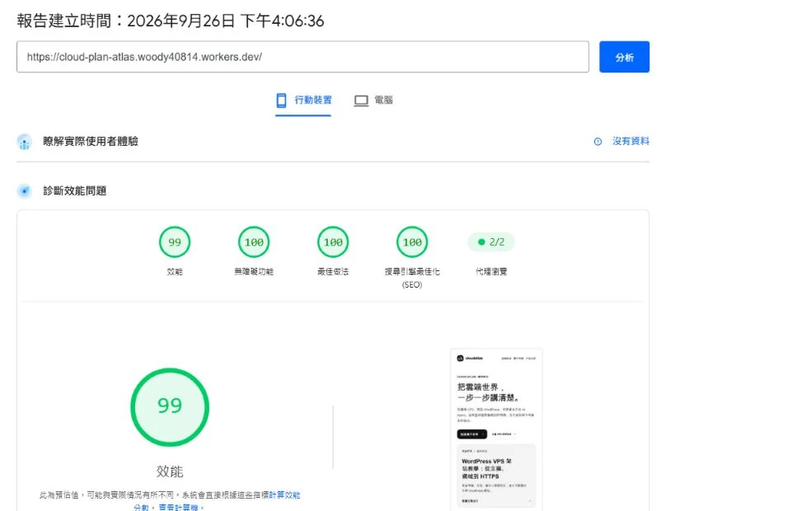Click the 最佳做法 label
Image resolution: width=812 pixels, height=511 pixels.
click(333, 271)
